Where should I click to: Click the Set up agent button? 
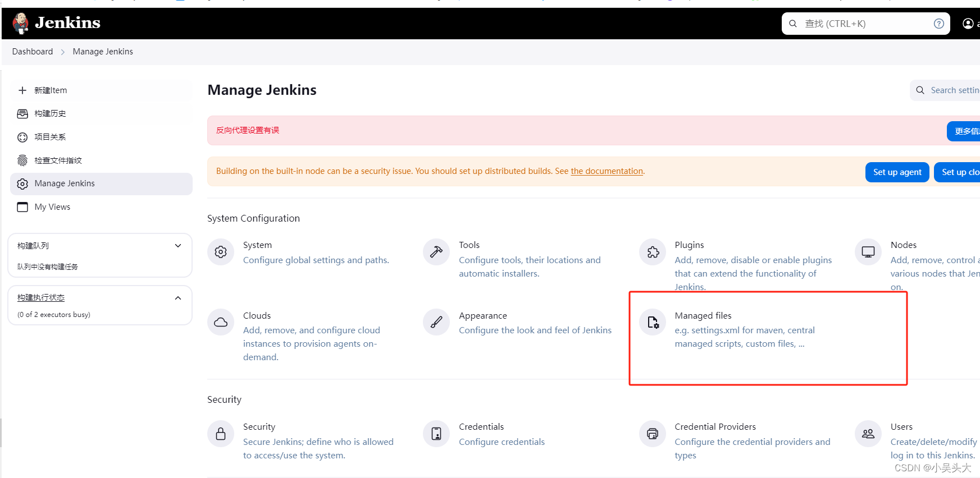point(897,172)
